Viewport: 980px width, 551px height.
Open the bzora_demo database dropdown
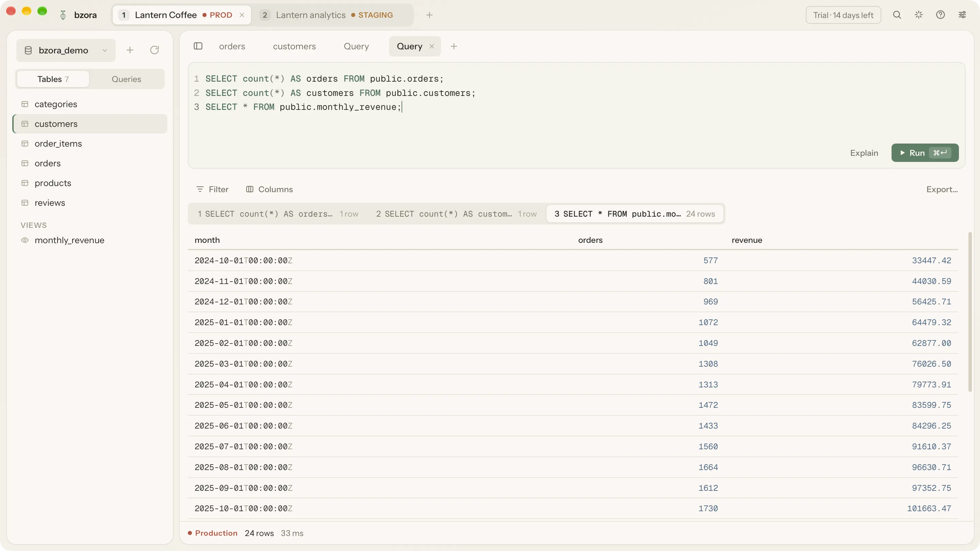[66, 50]
